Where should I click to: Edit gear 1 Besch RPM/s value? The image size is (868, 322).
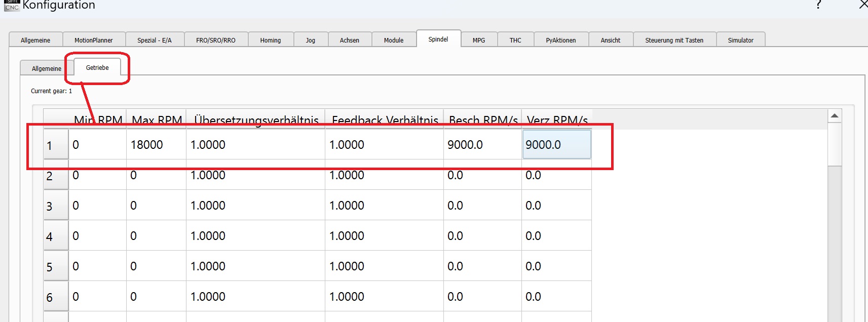pyautogui.click(x=482, y=145)
